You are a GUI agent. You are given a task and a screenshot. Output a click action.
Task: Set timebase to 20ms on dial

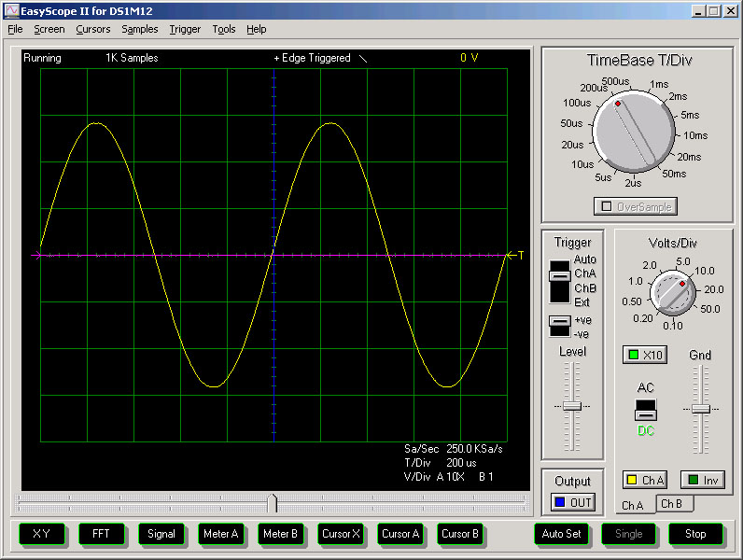[x=689, y=157]
